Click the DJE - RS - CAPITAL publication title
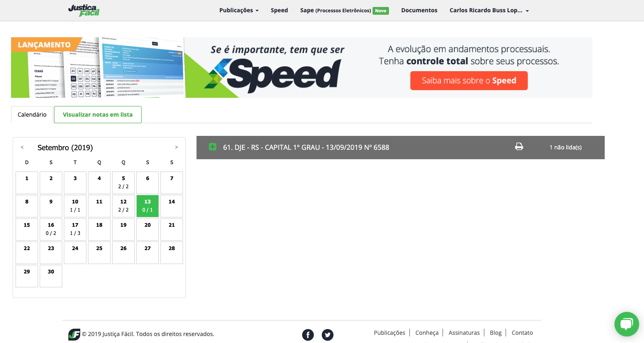 [x=306, y=147]
